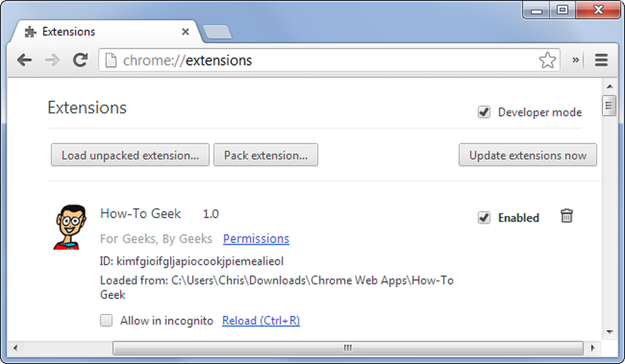Click Load unpacked extension button
625x364 pixels.
[x=130, y=155]
